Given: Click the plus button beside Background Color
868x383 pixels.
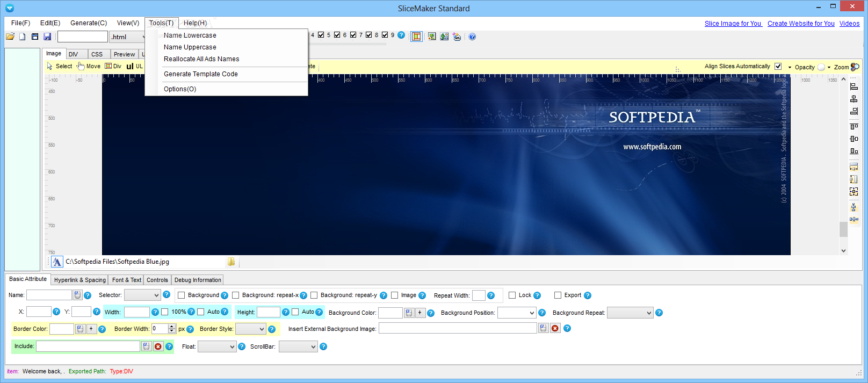Looking at the screenshot, I should pos(420,313).
